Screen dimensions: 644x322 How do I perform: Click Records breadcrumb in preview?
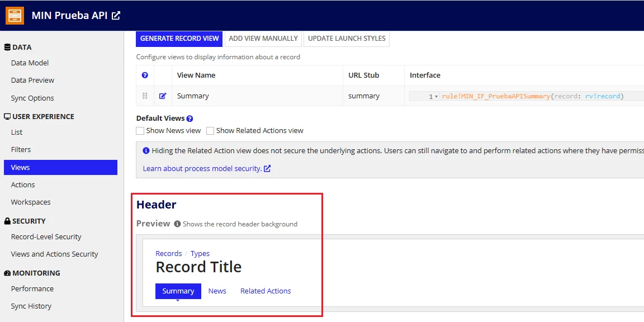pos(168,253)
